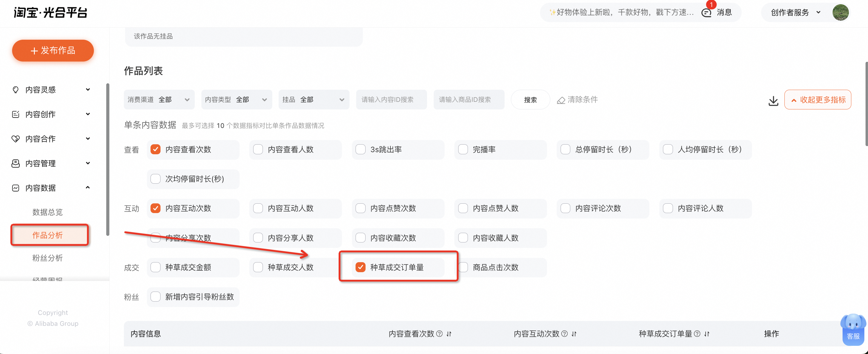Select 作品分析 in sidebar
Viewport: 868px width, 354px height.
[x=50, y=235]
